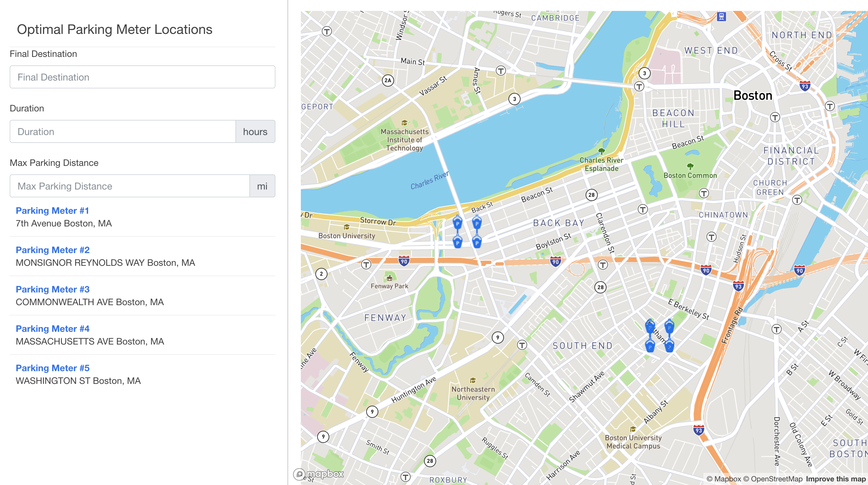Screen dimensions: 868x485
Task: Click the upper-right parking marker in South End
Action: [669, 327]
